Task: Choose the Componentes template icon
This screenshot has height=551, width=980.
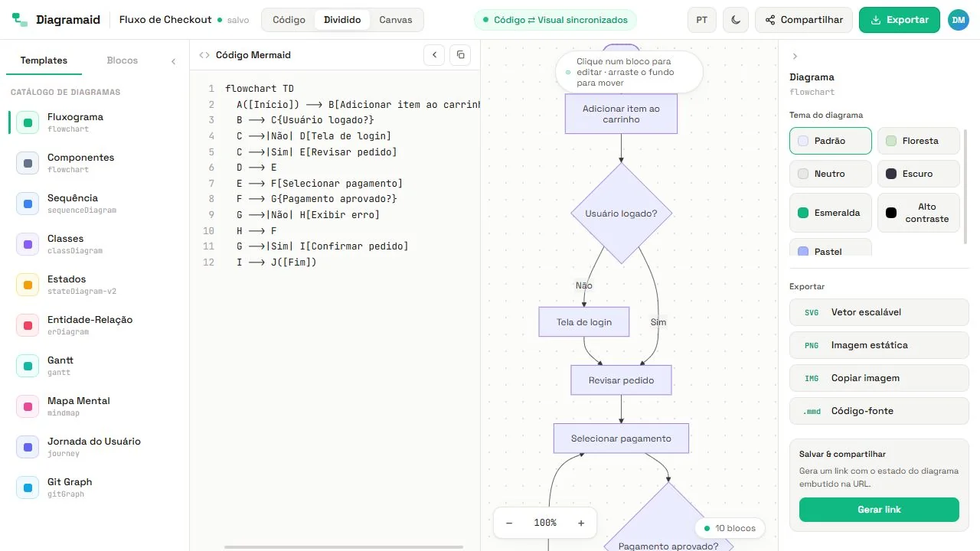Action: (x=28, y=163)
